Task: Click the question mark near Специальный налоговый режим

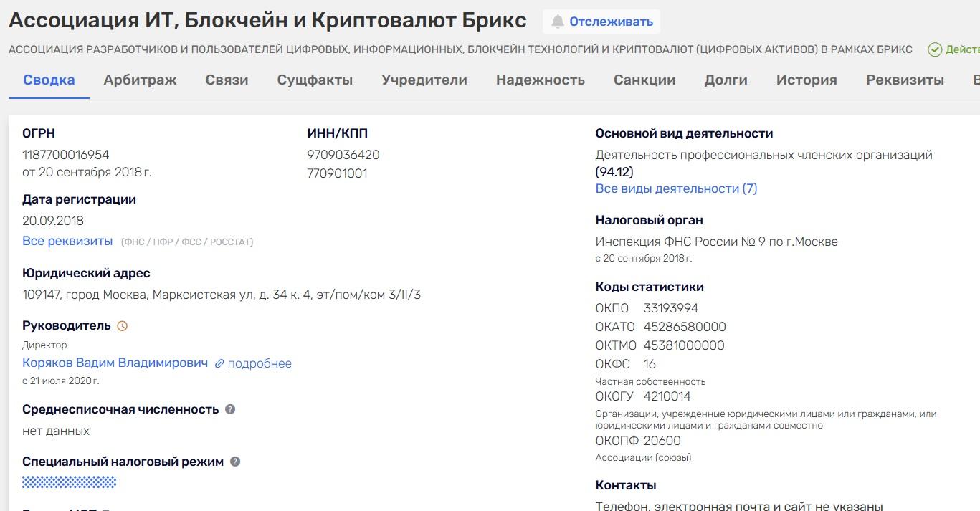Action: tap(235, 462)
